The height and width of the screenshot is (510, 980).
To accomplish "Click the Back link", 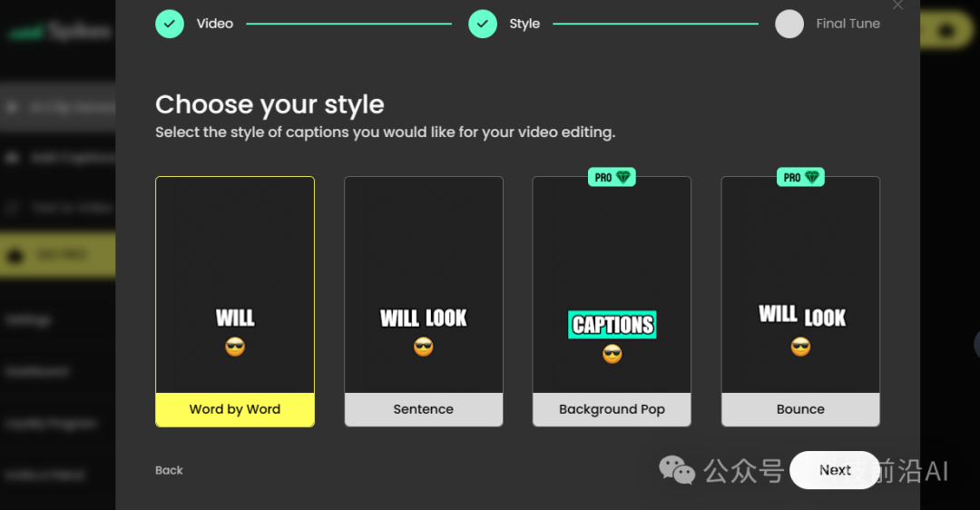I will tap(169, 470).
